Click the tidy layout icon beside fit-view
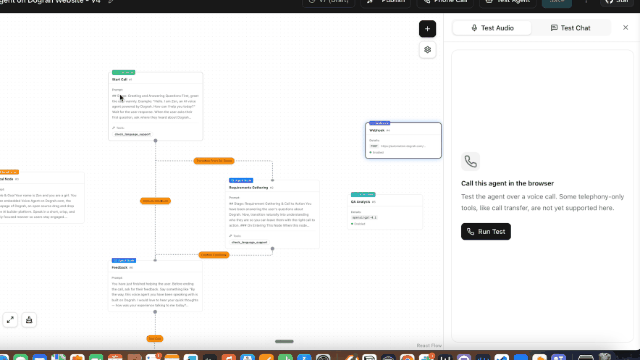Image resolution: width=640 pixels, height=360 pixels. click(x=29, y=320)
